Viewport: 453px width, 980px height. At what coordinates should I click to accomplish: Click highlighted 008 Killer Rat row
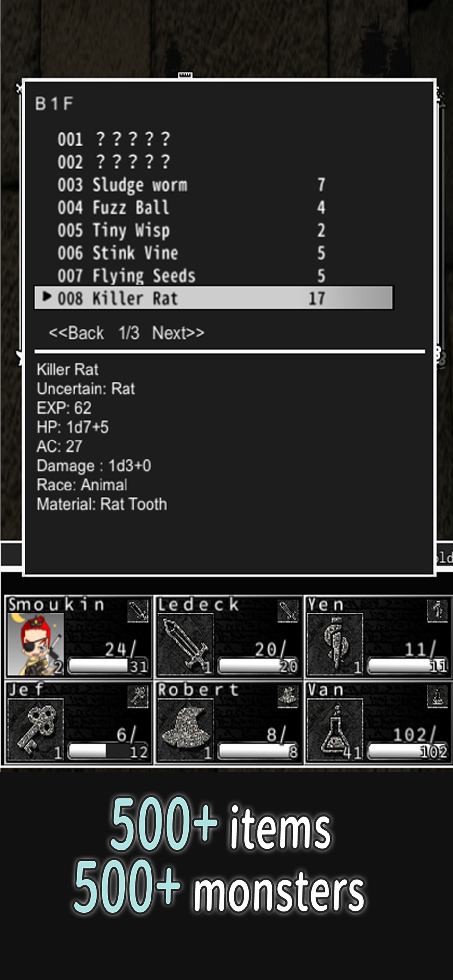tap(214, 298)
